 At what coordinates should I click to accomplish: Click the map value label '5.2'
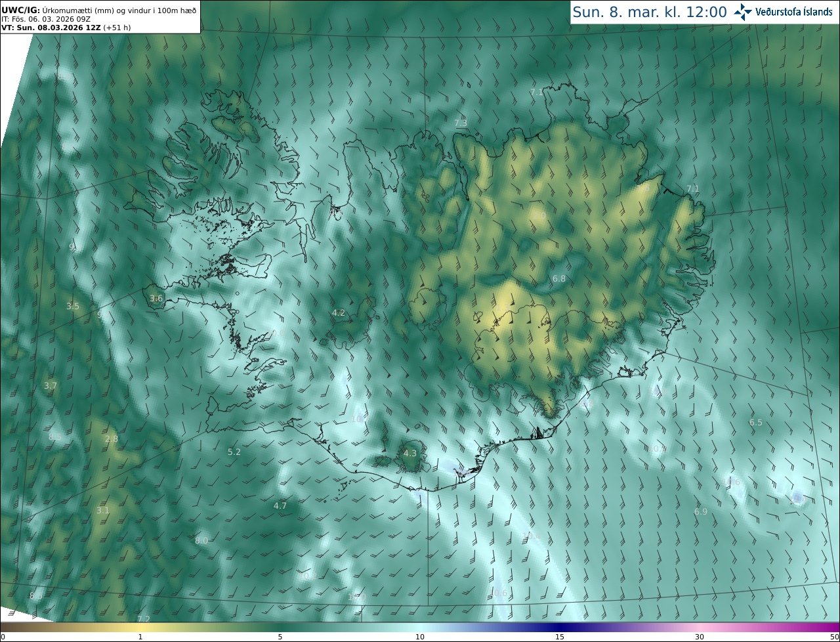click(x=234, y=452)
